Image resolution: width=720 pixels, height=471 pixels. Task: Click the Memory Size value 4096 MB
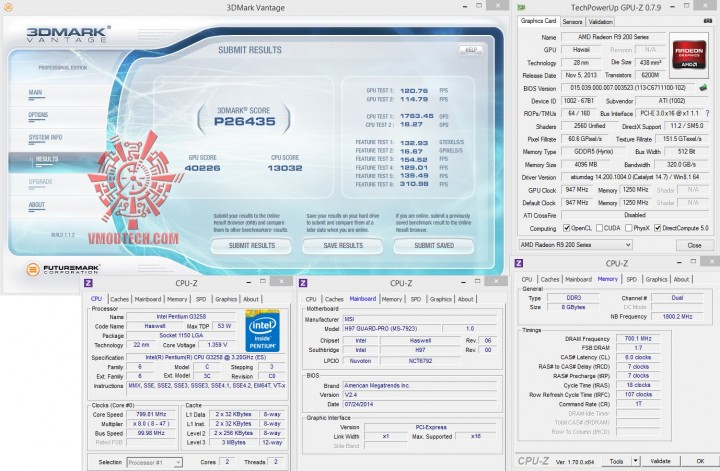tap(586, 164)
